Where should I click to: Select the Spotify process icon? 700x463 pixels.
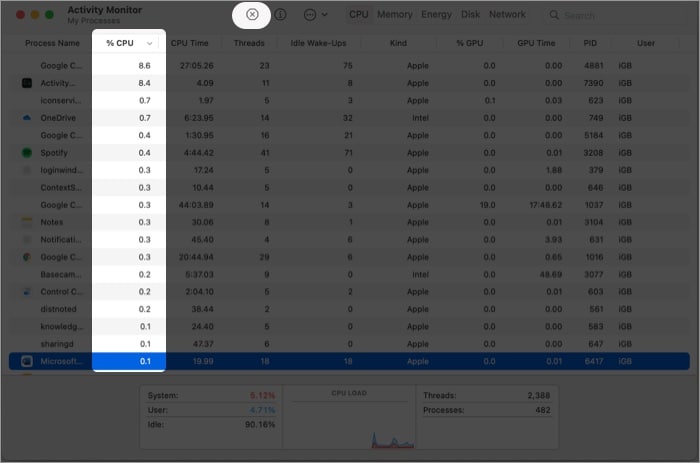[27, 153]
